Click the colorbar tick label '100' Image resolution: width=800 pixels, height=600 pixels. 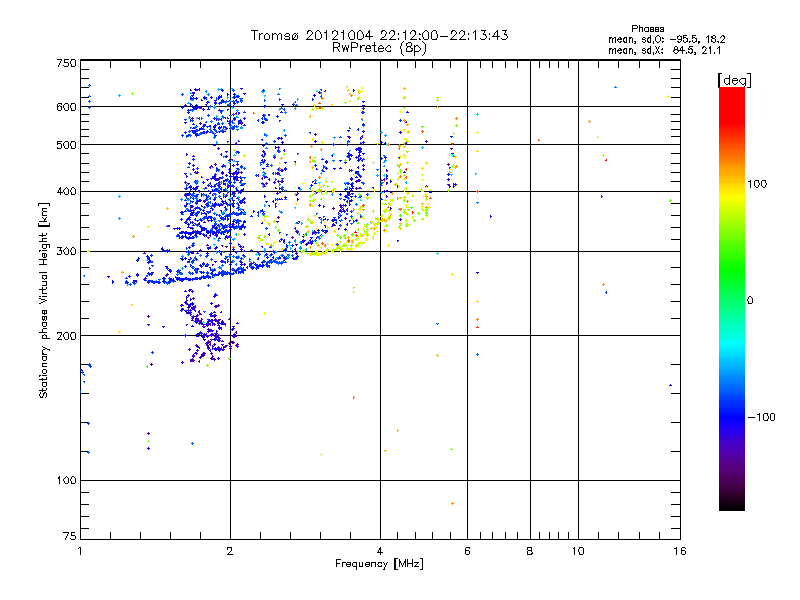click(x=757, y=184)
